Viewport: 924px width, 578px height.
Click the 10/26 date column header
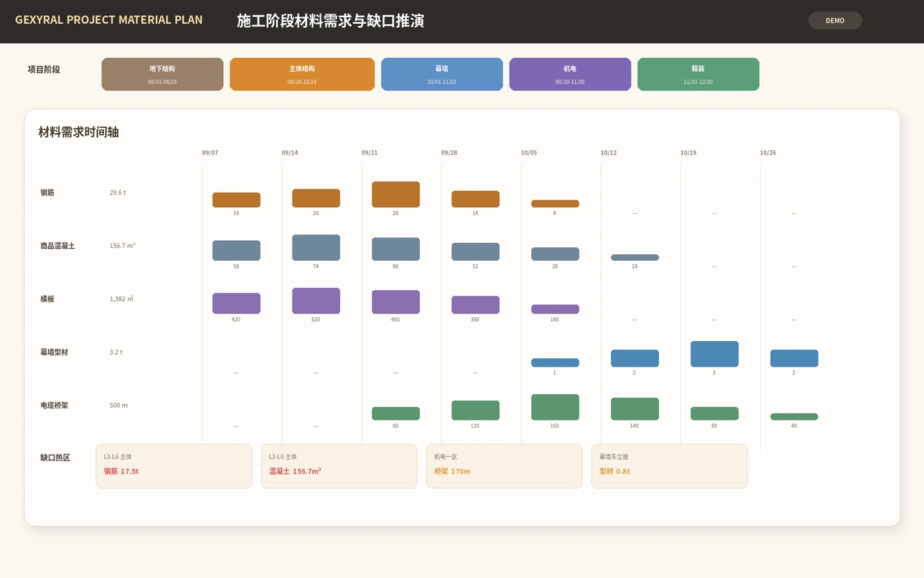768,153
